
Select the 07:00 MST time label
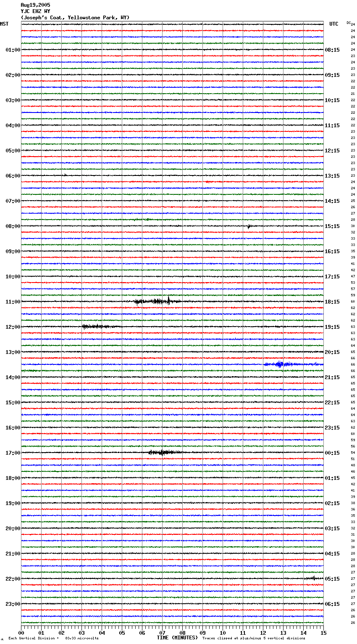pyautogui.click(x=13, y=201)
